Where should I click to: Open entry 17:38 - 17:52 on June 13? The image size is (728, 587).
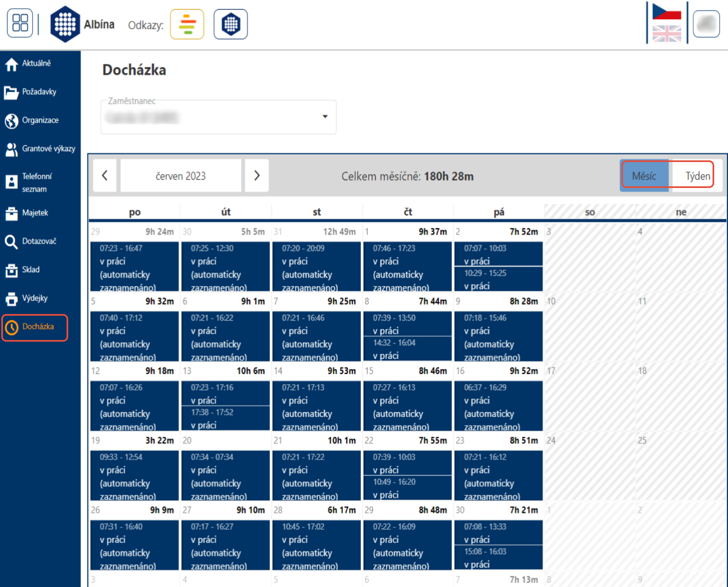tap(226, 418)
